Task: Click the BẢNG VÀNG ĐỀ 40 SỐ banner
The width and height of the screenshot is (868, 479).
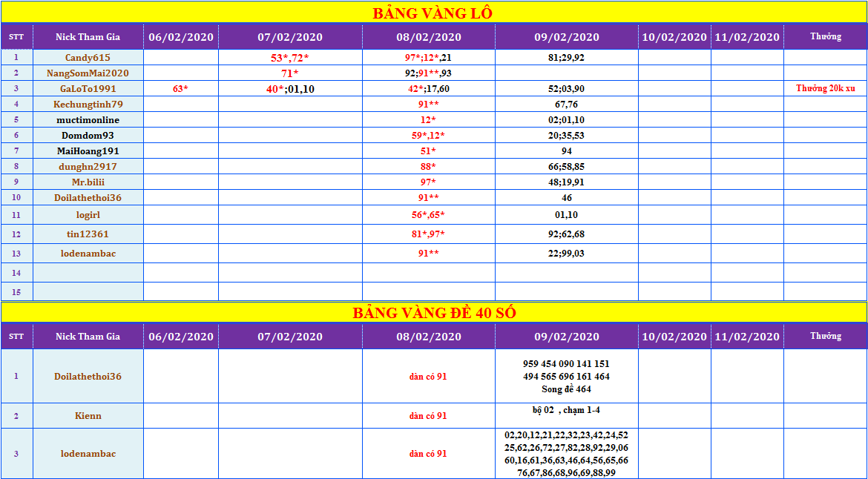Action: pyautogui.click(x=433, y=312)
